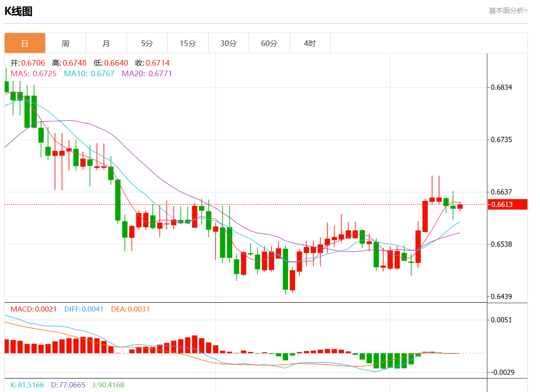The image size is (540, 392).
Task: Open the 基本面分析> link
Action: click(x=508, y=11)
